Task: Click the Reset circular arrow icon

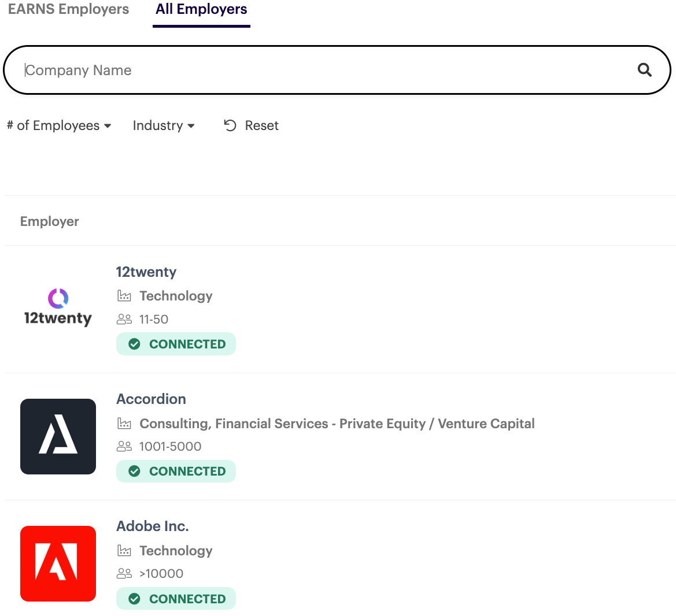Action: pyautogui.click(x=230, y=125)
